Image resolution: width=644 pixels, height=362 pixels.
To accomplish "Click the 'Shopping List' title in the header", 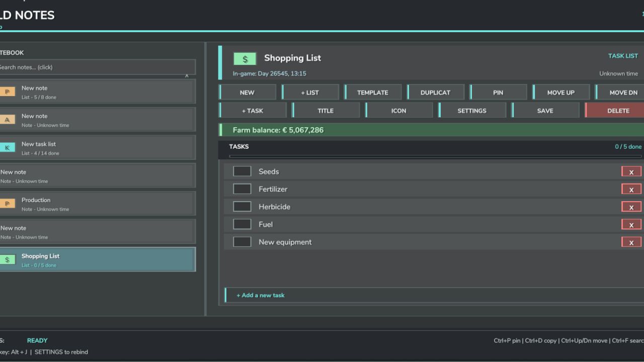I will click(293, 58).
